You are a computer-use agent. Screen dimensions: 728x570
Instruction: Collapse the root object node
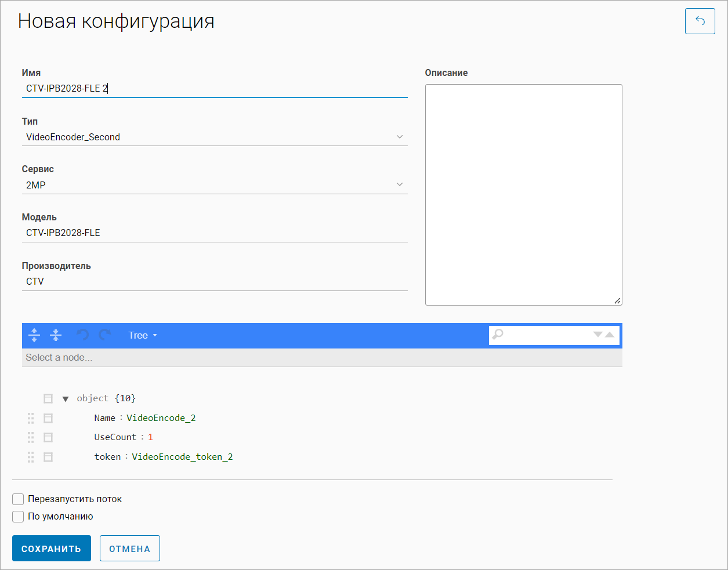[66, 399]
